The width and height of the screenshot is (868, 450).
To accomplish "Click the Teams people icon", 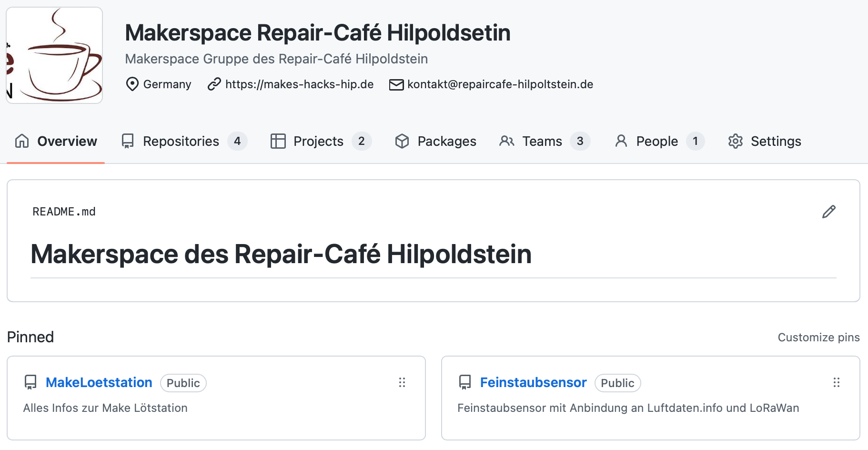I will click(x=507, y=141).
